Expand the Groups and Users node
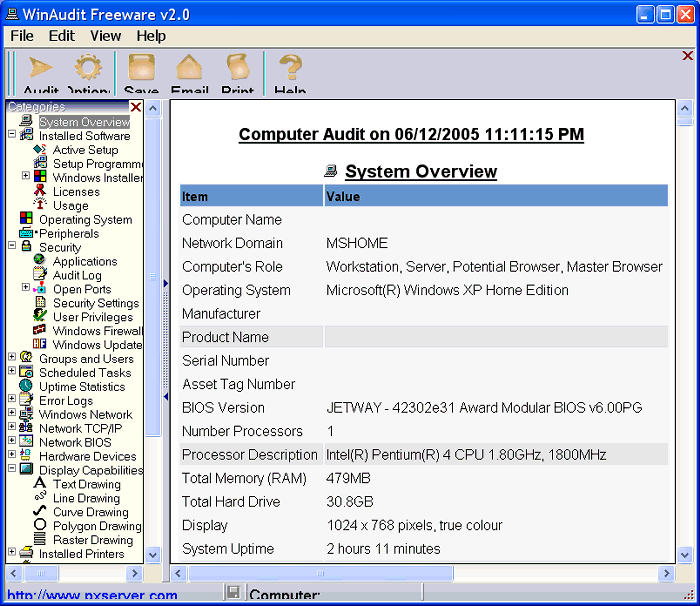Image resolution: width=700 pixels, height=606 pixels. coord(12,357)
